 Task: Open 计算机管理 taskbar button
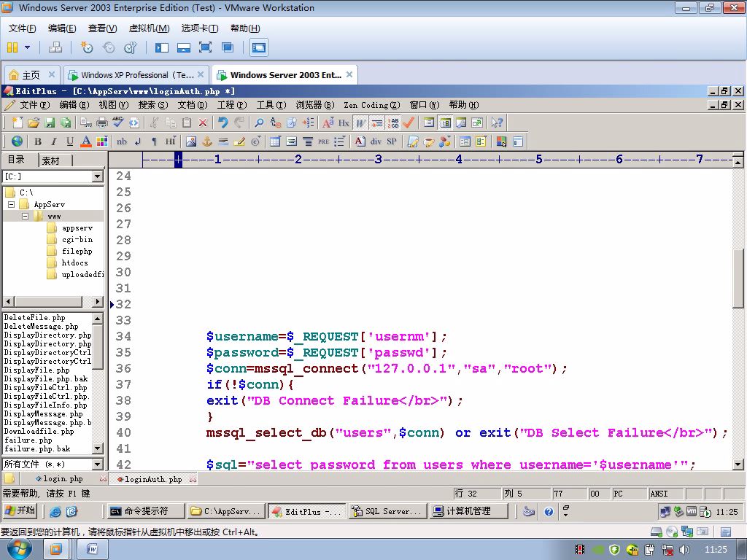468,511
